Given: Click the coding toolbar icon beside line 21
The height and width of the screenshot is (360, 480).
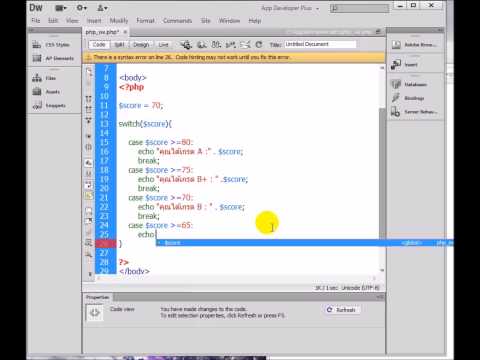Looking at the screenshot, I should [89, 196].
